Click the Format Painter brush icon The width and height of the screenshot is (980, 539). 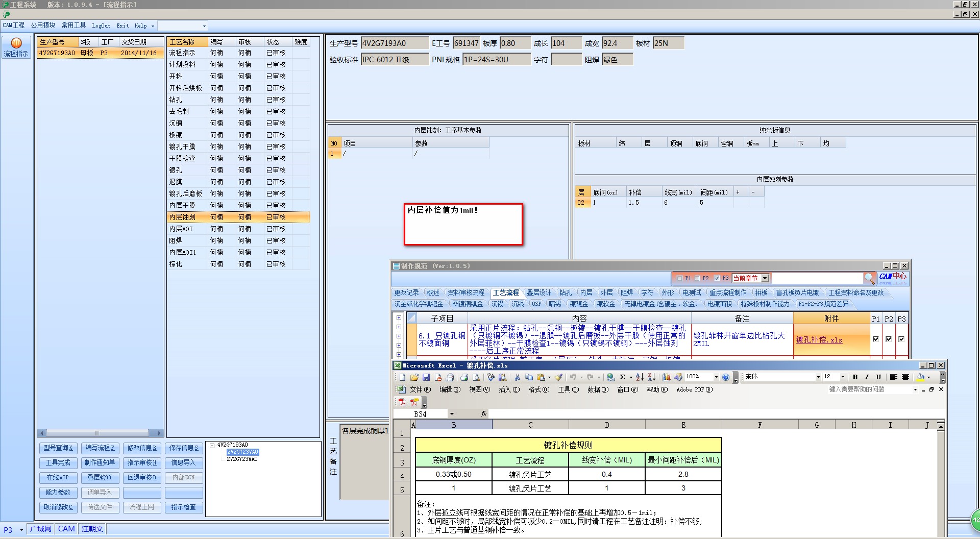click(x=559, y=377)
